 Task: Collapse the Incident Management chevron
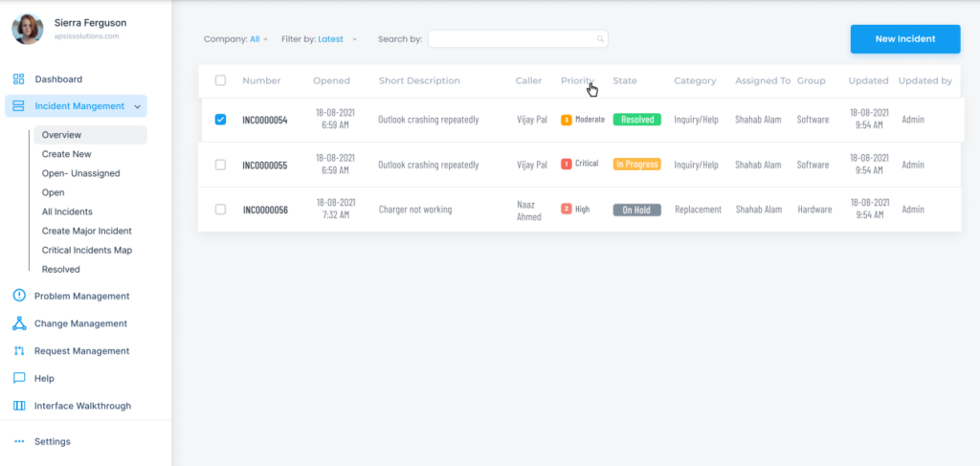137,107
